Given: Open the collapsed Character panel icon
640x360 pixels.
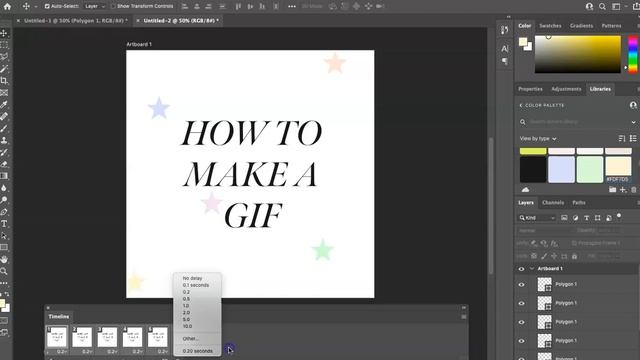Looking at the screenshot, I should 505,49.
